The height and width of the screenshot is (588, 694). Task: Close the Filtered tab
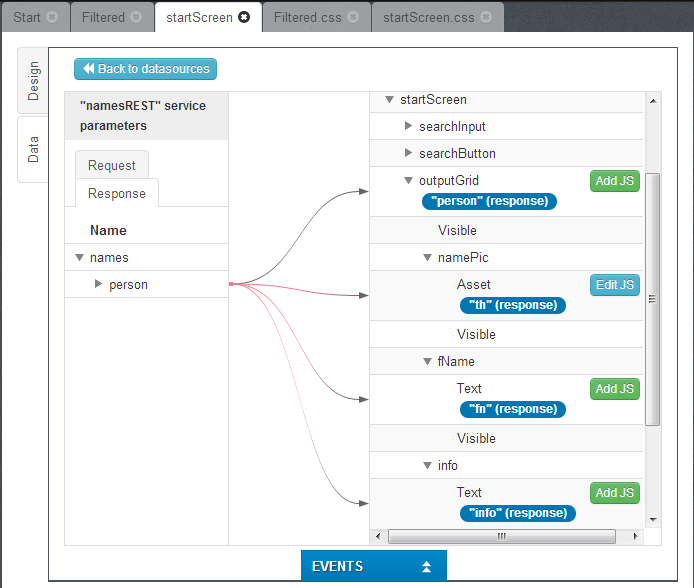(137, 17)
